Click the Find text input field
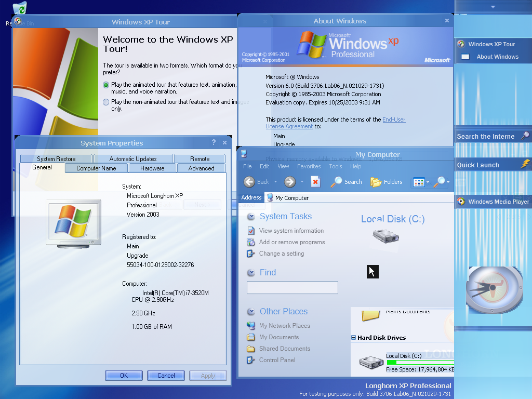Screen dimensions: 532x399 coord(292,288)
